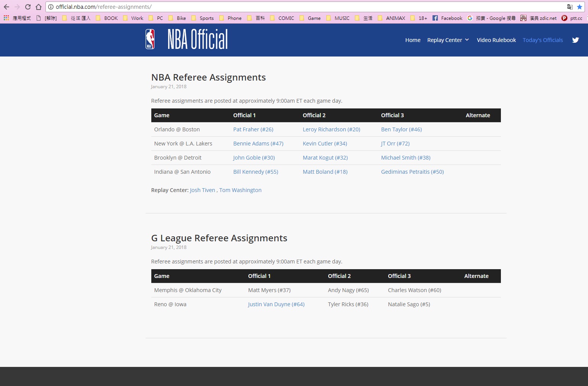The width and height of the screenshot is (588, 386).
Task: Open the Twitter icon in navigation
Action: [575, 40]
